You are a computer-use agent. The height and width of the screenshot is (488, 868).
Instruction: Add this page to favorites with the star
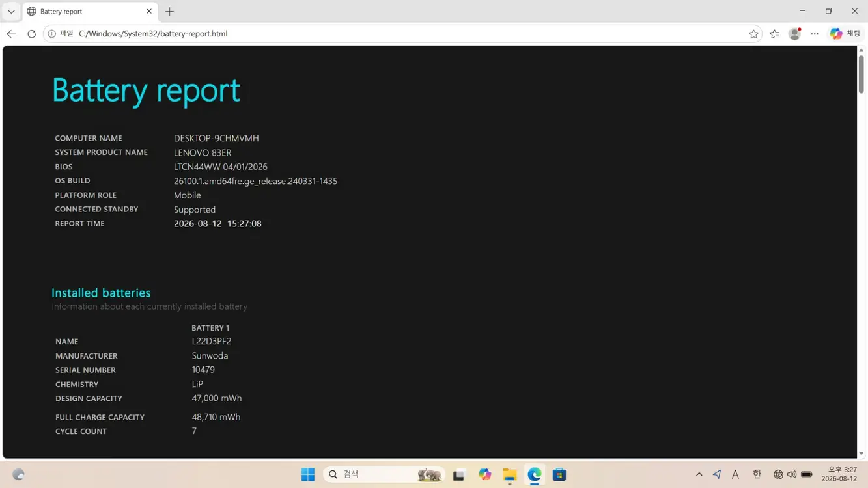point(753,34)
